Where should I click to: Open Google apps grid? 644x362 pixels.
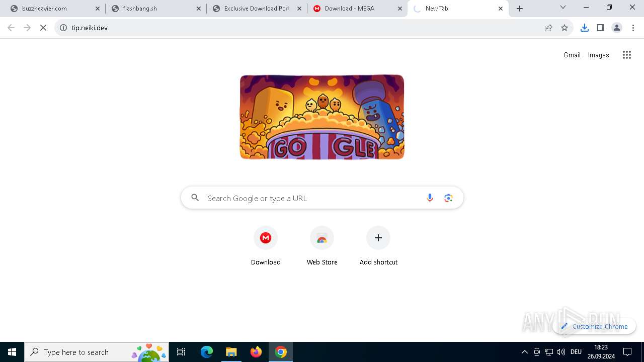point(627,55)
